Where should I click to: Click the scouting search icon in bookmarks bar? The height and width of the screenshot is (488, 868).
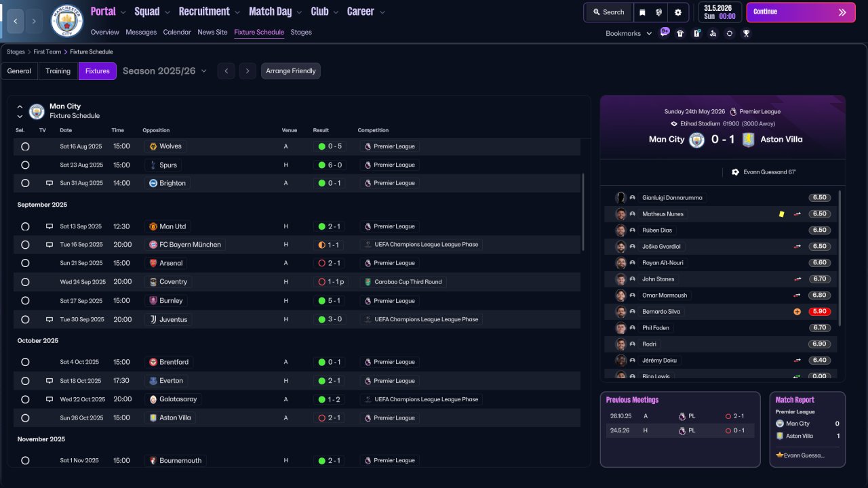[x=713, y=33]
